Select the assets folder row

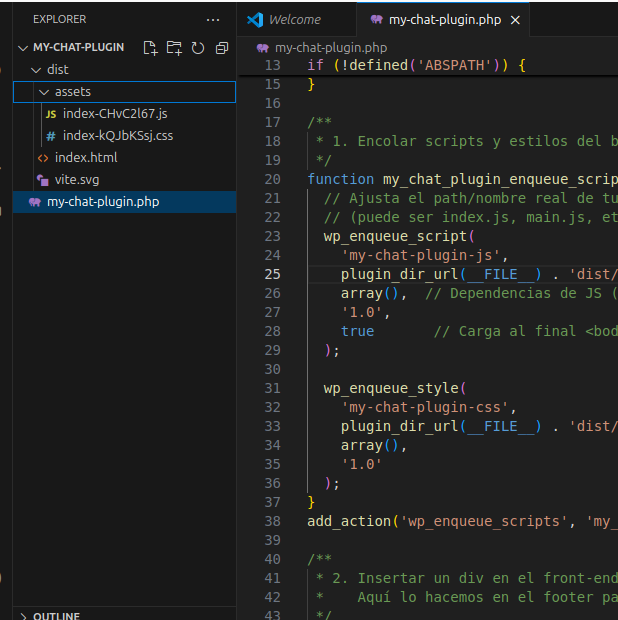(125, 92)
